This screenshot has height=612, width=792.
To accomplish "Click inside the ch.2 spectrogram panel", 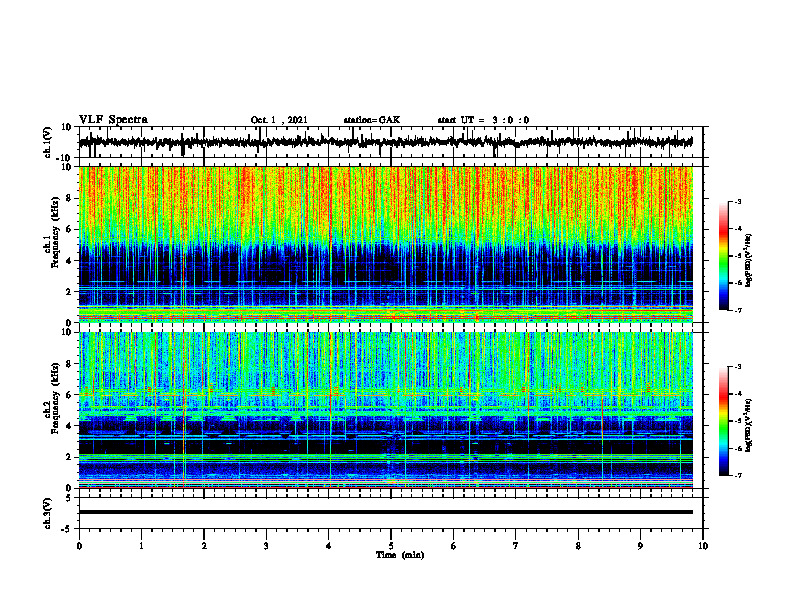I will click(386, 410).
